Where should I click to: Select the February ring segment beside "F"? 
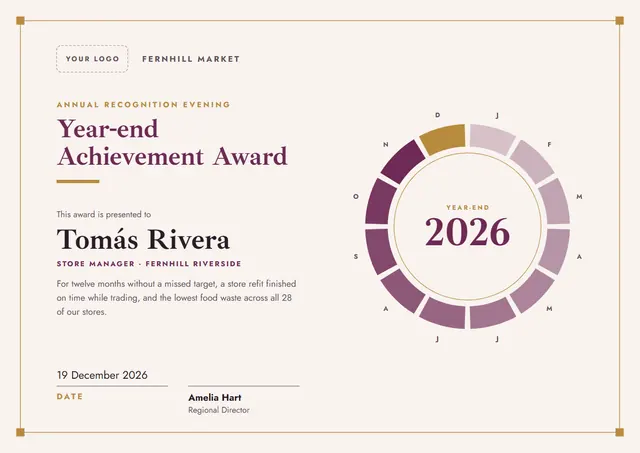click(531, 161)
